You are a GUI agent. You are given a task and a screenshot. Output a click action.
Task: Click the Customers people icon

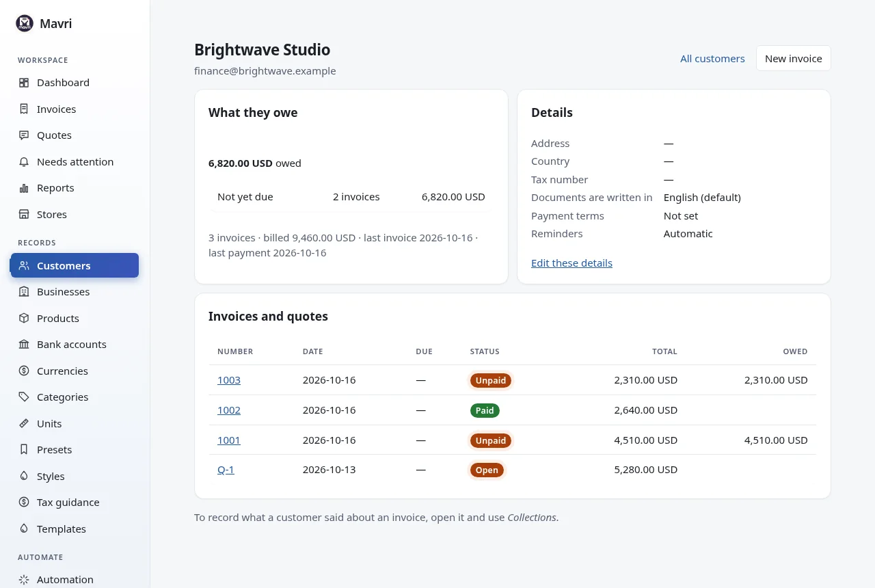click(24, 266)
